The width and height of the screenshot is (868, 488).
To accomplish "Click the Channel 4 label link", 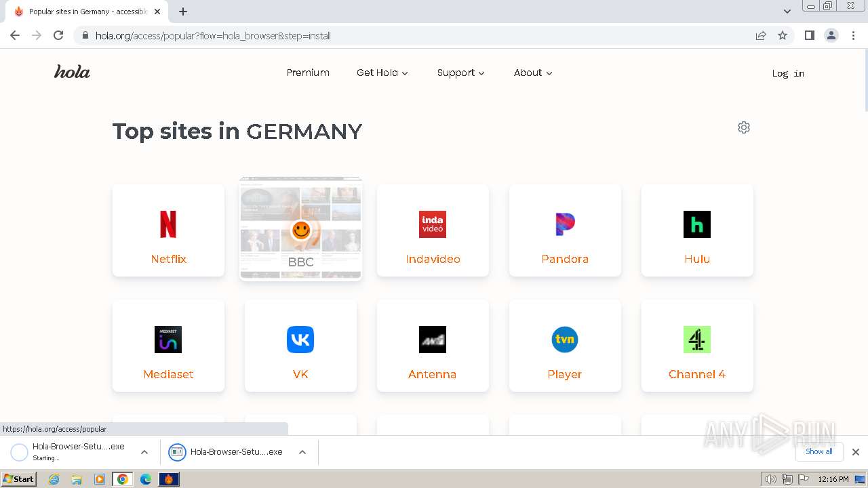I will pos(697,374).
